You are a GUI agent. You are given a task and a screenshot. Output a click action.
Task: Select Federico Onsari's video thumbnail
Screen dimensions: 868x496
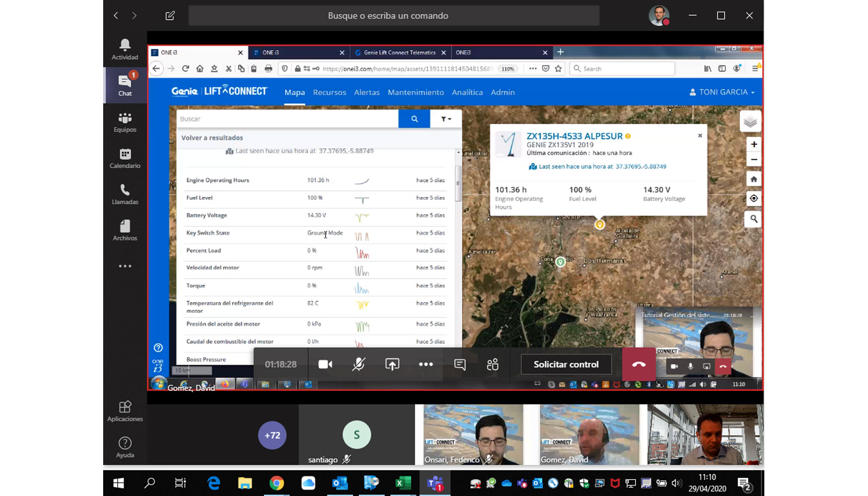pos(473,434)
